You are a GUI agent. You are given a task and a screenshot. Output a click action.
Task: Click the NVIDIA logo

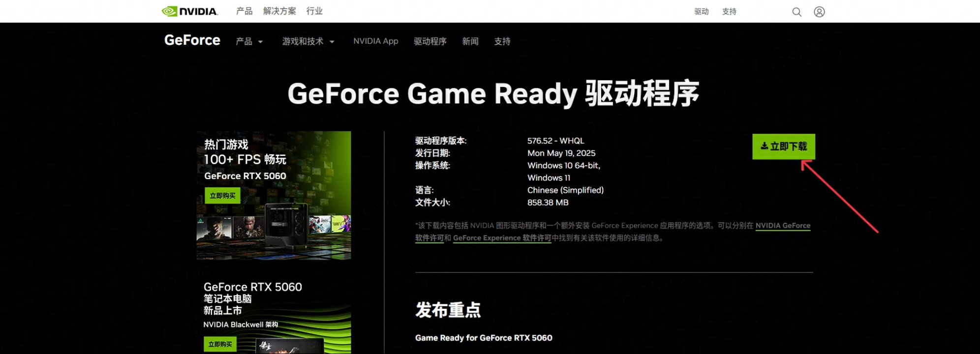[190, 11]
